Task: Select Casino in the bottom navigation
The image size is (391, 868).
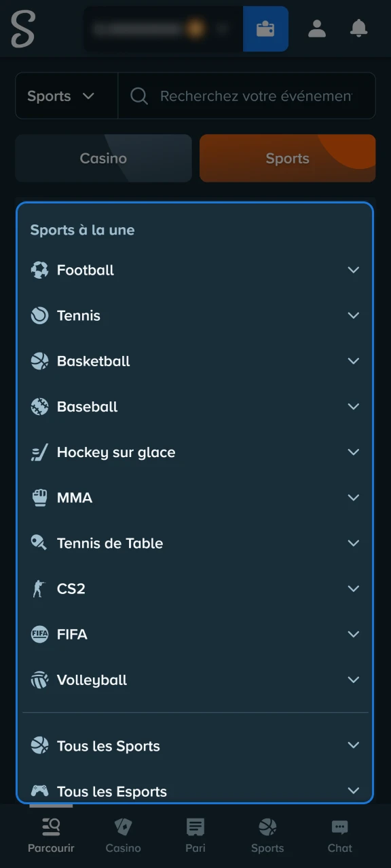Action: tap(123, 834)
